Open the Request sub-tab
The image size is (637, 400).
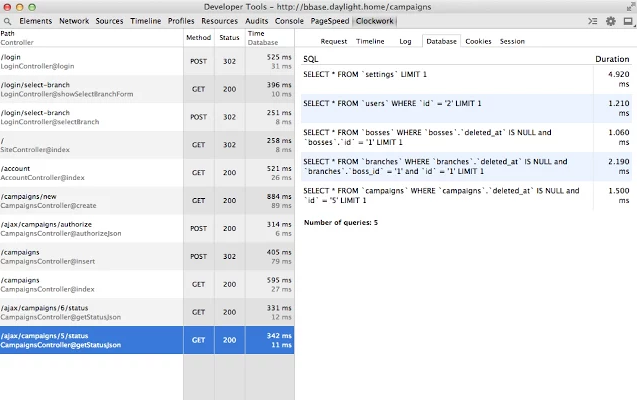click(334, 41)
